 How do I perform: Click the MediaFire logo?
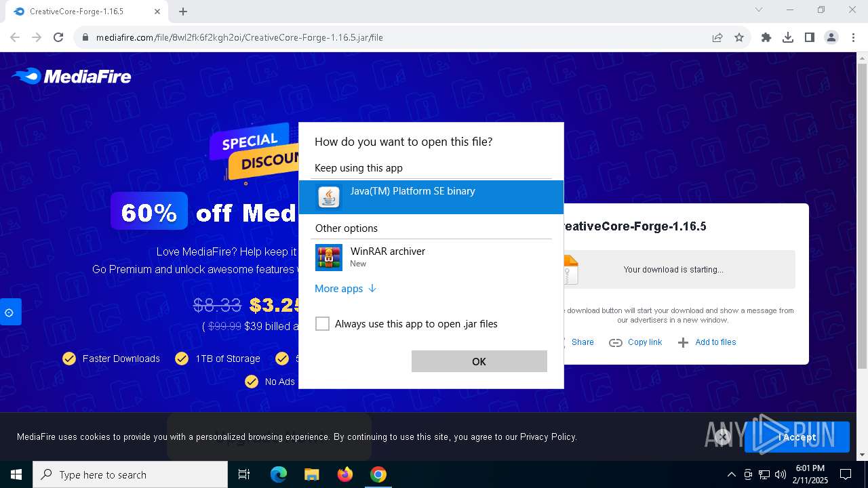coord(72,77)
